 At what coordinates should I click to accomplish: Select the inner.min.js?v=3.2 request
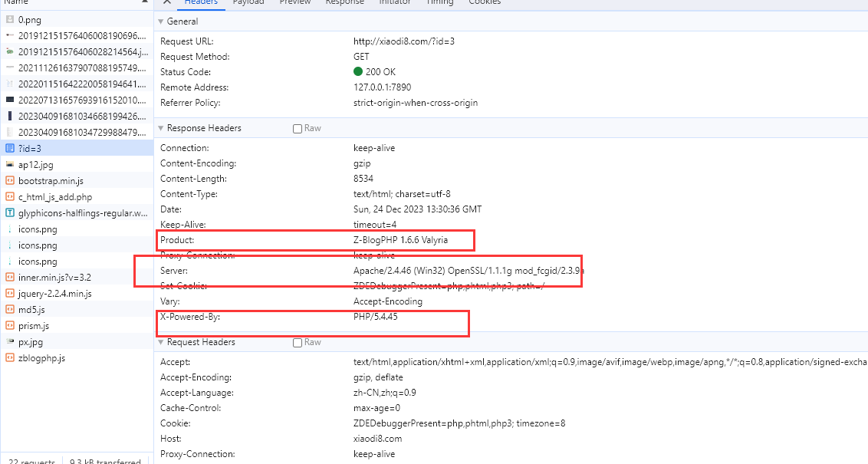point(77,277)
